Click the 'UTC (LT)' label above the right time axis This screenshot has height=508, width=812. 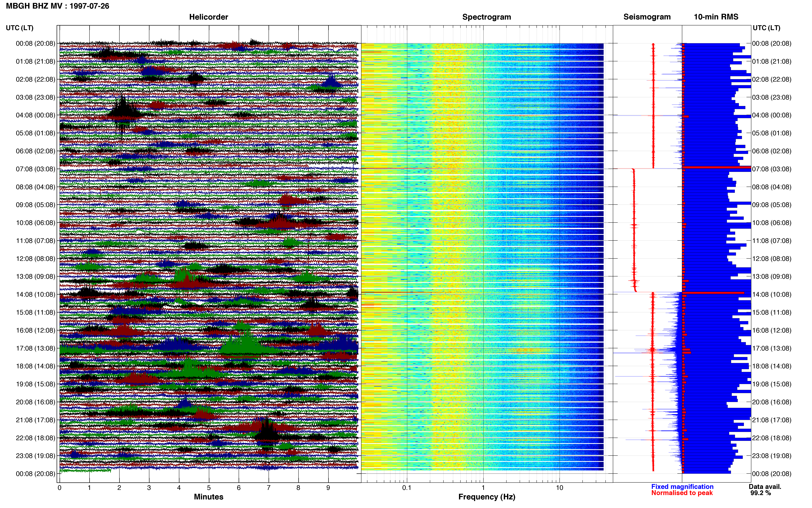(766, 28)
